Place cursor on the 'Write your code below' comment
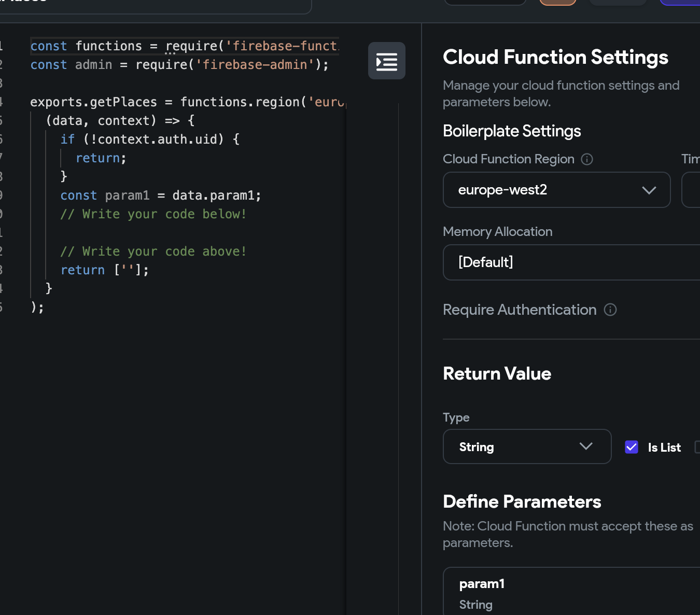The width and height of the screenshot is (700, 615). 153,214
